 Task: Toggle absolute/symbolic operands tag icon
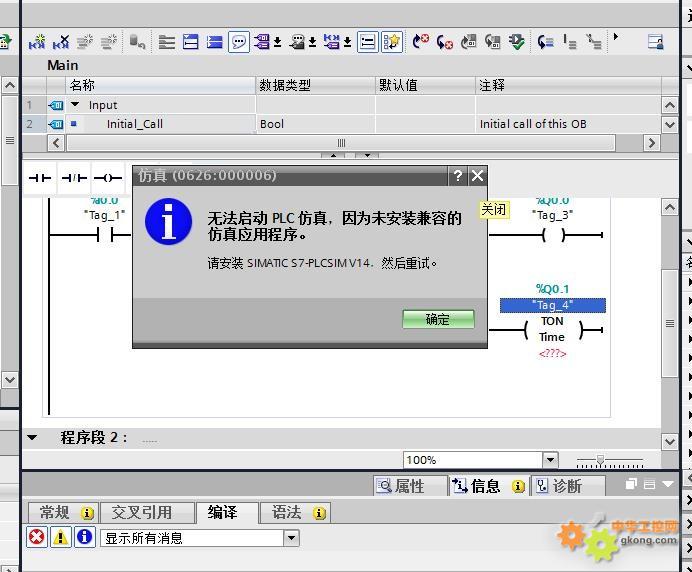(x=262, y=42)
